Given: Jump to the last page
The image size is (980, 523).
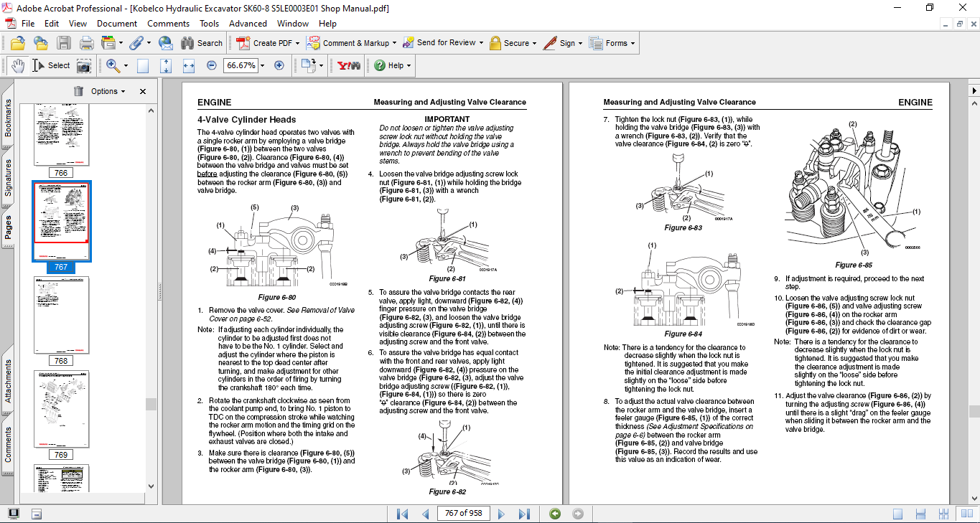Looking at the screenshot, I should (x=524, y=514).
